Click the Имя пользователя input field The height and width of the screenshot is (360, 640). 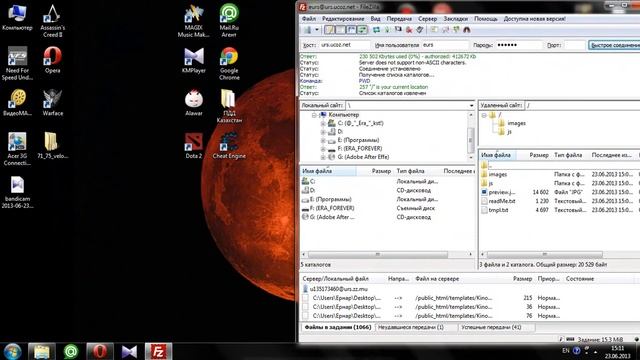pyautogui.click(x=445, y=45)
